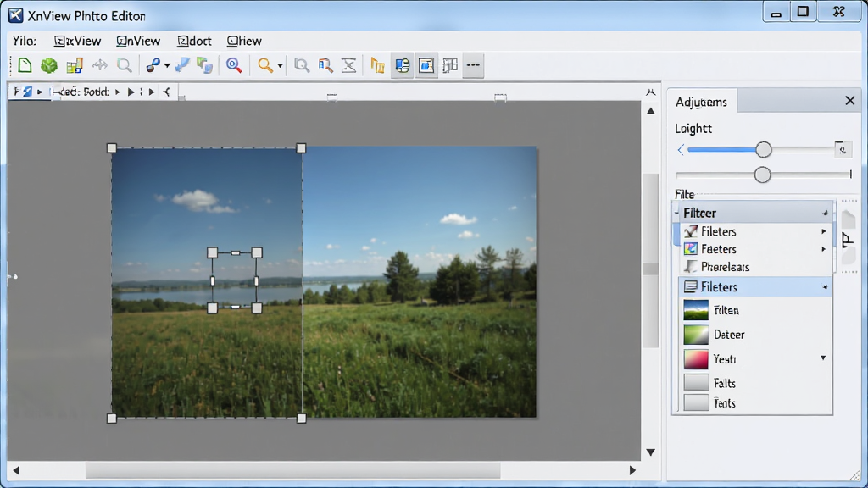Click the blue magnifier with red handle
868x488 pixels.
click(234, 65)
